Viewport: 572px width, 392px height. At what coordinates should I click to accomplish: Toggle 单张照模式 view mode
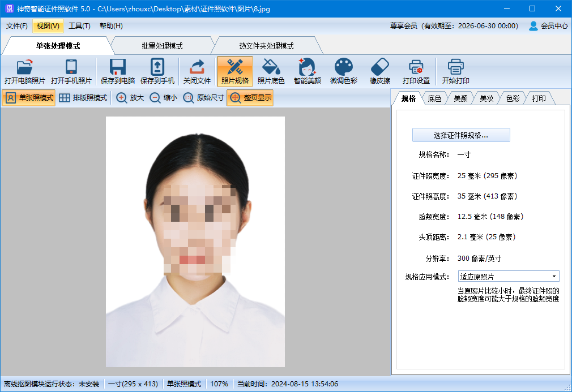29,98
